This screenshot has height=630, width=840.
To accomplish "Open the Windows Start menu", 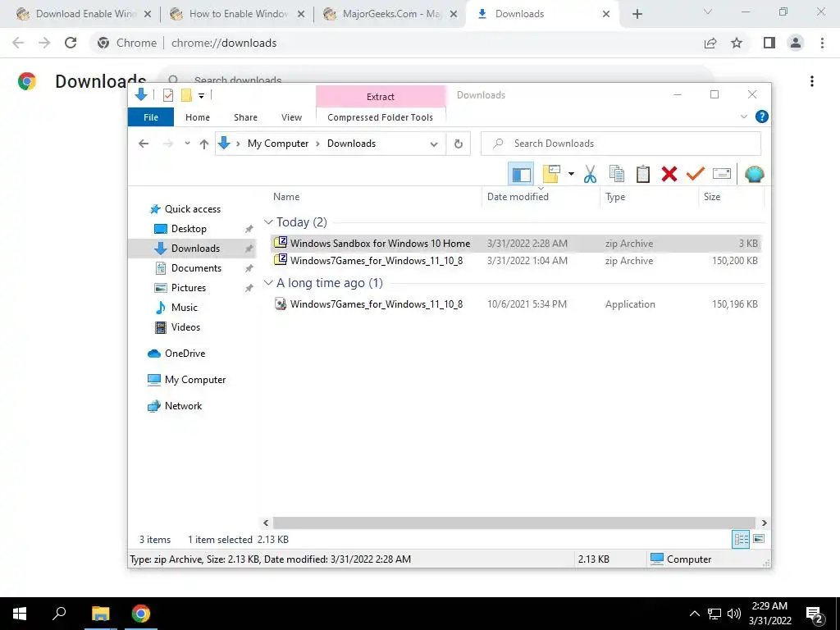I will [20, 614].
